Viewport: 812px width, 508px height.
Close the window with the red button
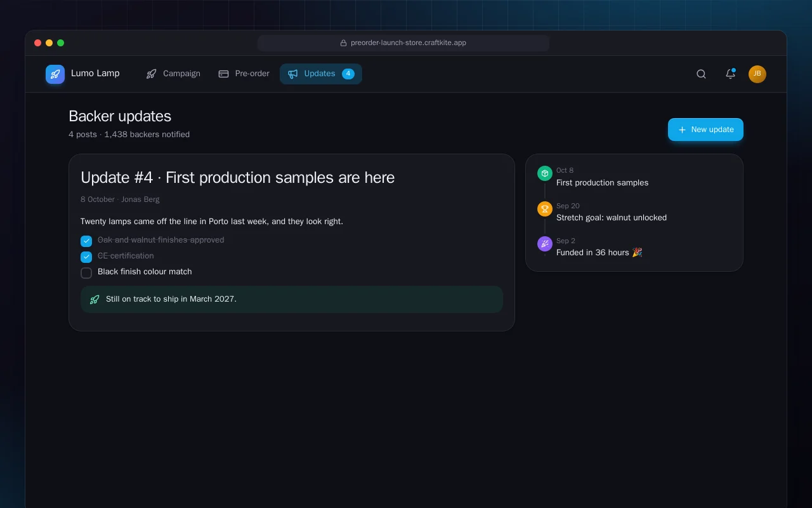38,43
